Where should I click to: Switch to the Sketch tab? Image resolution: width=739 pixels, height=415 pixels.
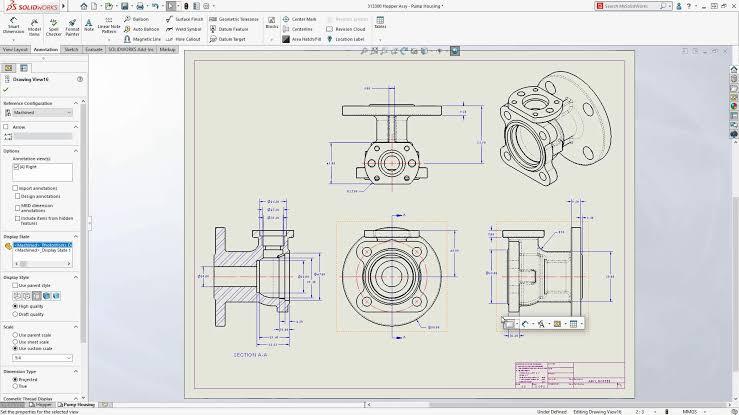click(71, 49)
